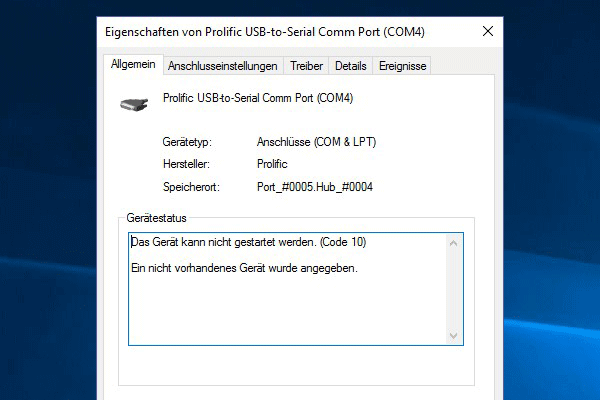Switch to the Details tab
This screenshot has height=400, width=600.
(x=351, y=66)
